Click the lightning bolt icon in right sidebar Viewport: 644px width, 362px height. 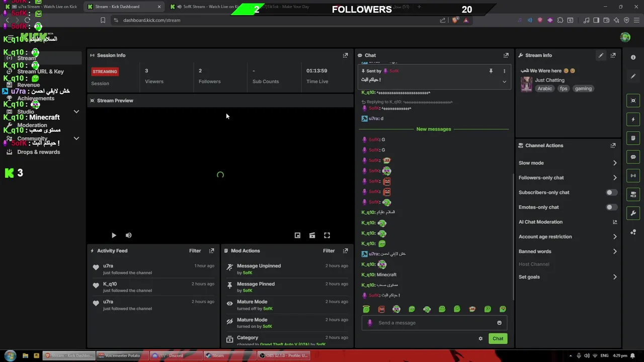click(x=633, y=119)
